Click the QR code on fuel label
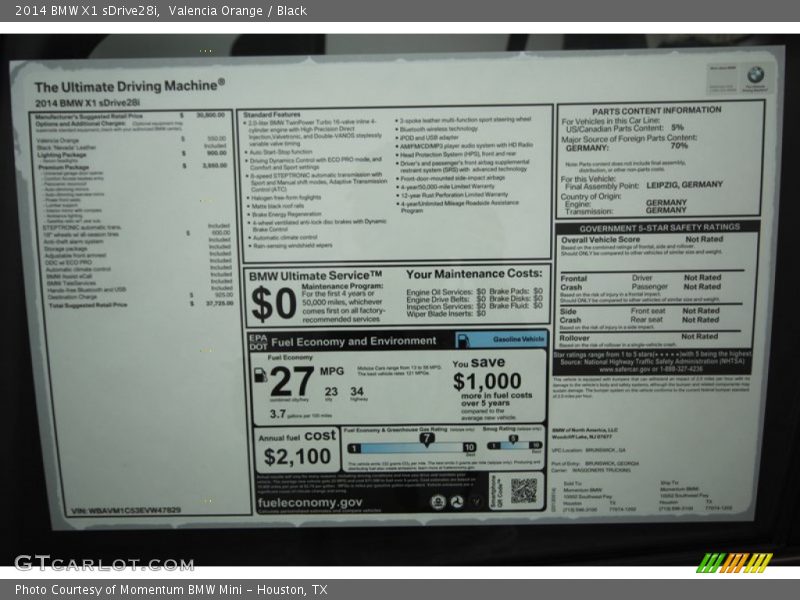 (x=524, y=490)
